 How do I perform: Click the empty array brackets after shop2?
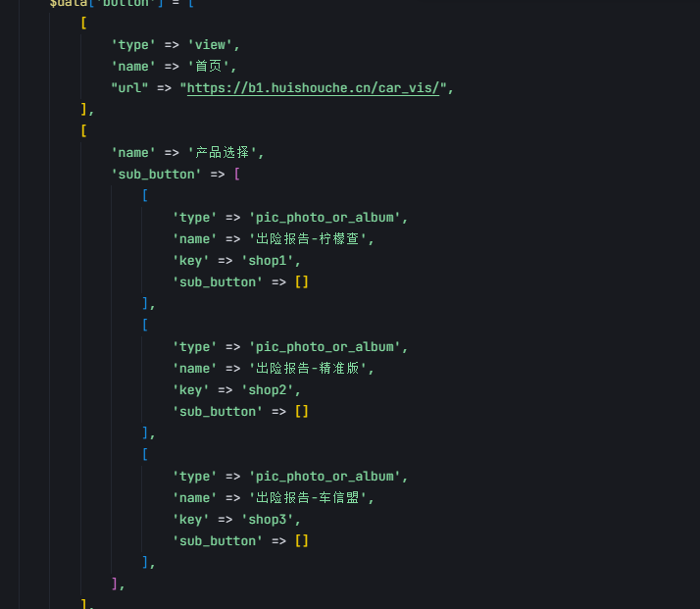[302, 411]
